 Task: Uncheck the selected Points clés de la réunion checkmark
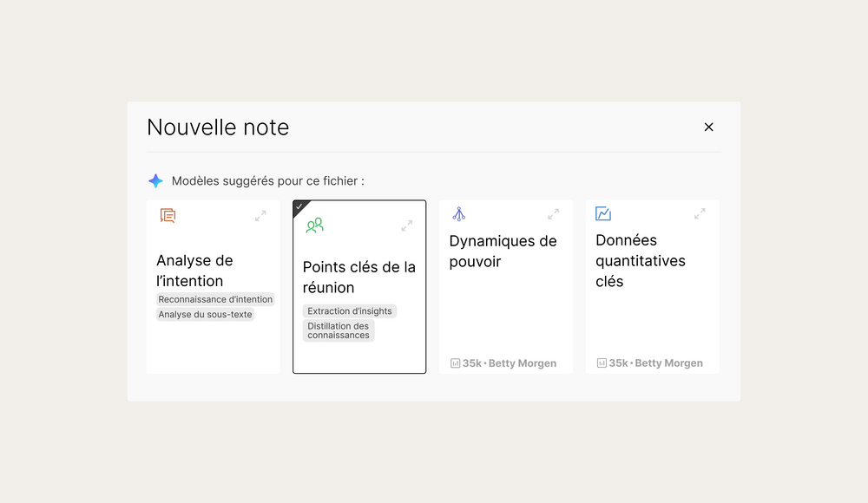click(x=299, y=206)
